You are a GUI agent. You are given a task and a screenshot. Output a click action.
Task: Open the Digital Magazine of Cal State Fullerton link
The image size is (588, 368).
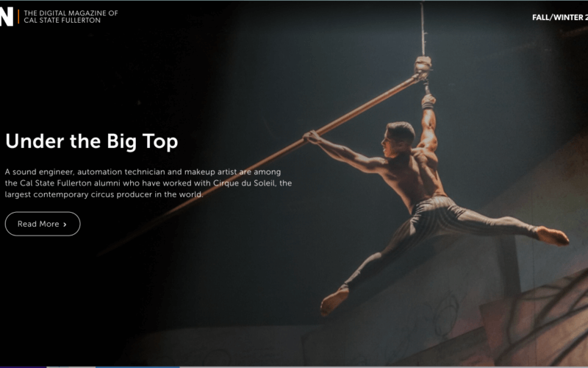coord(71,16)
